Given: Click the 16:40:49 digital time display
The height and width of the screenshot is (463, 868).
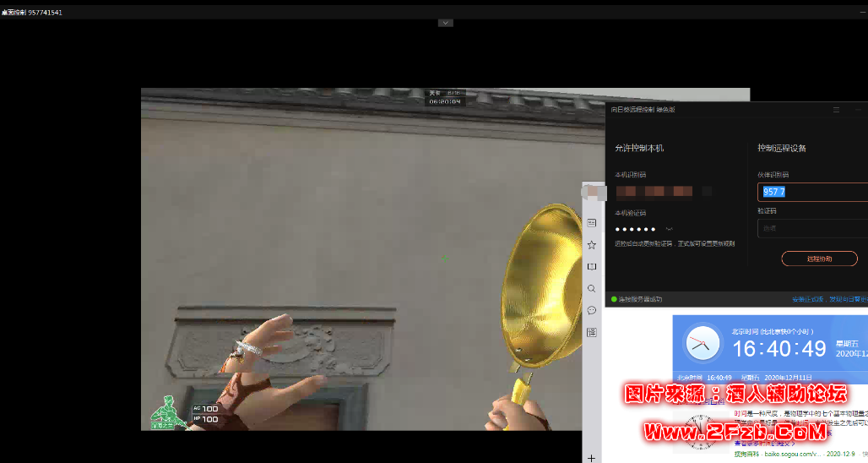Looking at the screenshot, I should (x=778, y=349).
